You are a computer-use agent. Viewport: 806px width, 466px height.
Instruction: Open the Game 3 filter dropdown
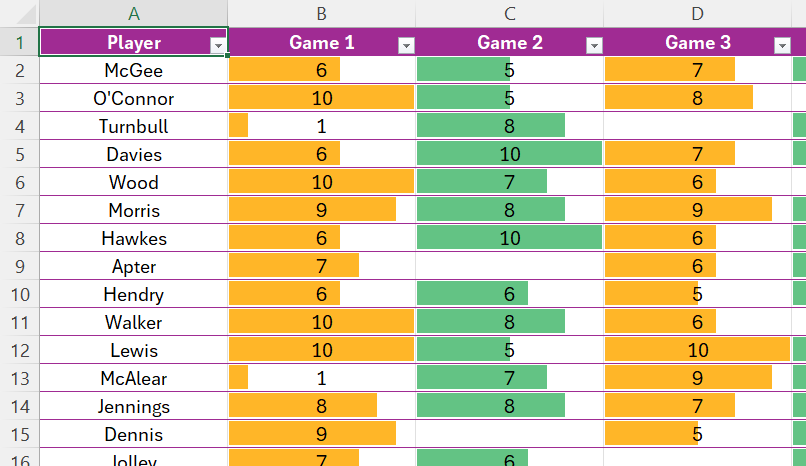point(782,45)
